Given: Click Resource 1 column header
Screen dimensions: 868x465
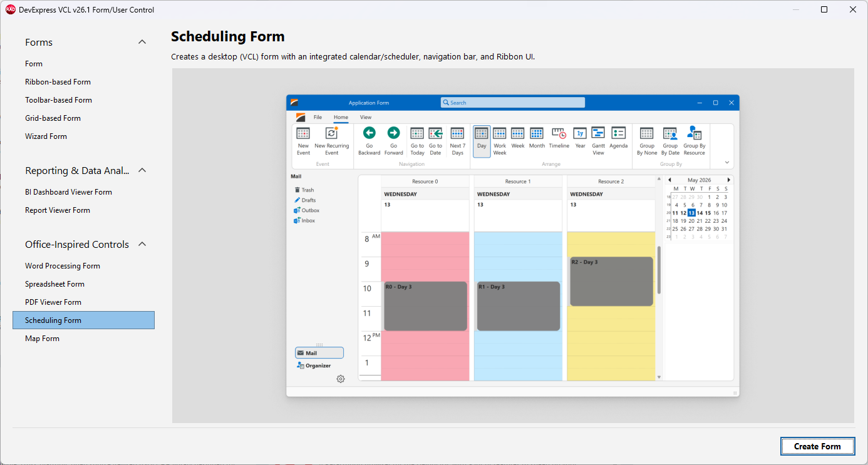Looking at the screenshot, I should tap(519, 181).
